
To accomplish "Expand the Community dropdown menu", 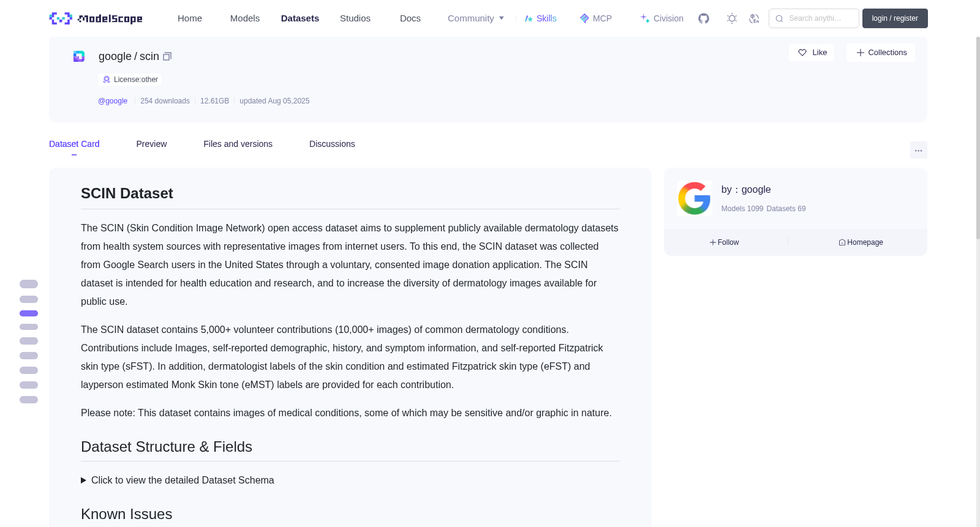I will point(476,18).
